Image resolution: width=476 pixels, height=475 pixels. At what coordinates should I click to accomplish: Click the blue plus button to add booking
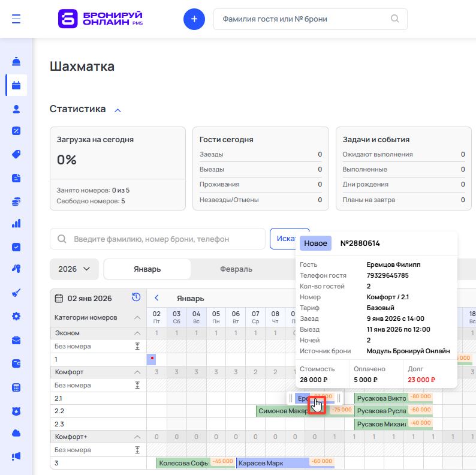194,19
